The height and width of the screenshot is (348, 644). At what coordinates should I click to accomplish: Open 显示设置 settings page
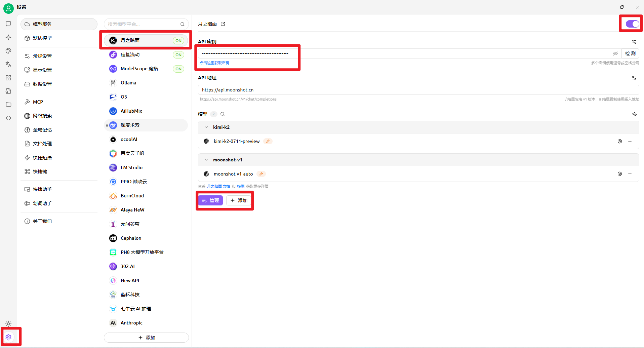(59, 70)
